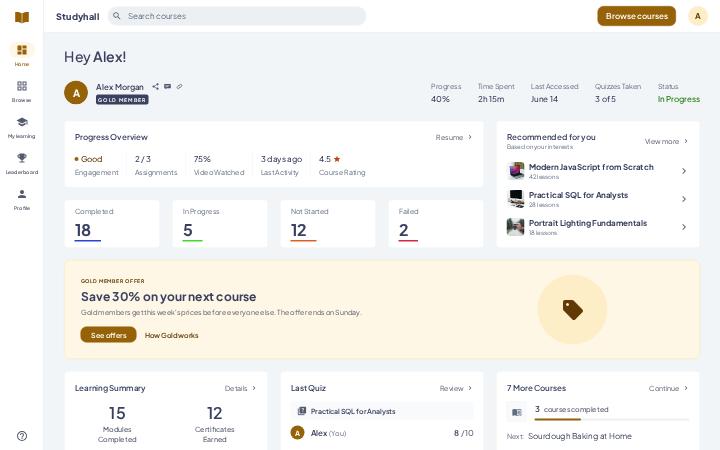Open the account avatar in top bar
Screen dimensions: 720x450
pos(698,16)
